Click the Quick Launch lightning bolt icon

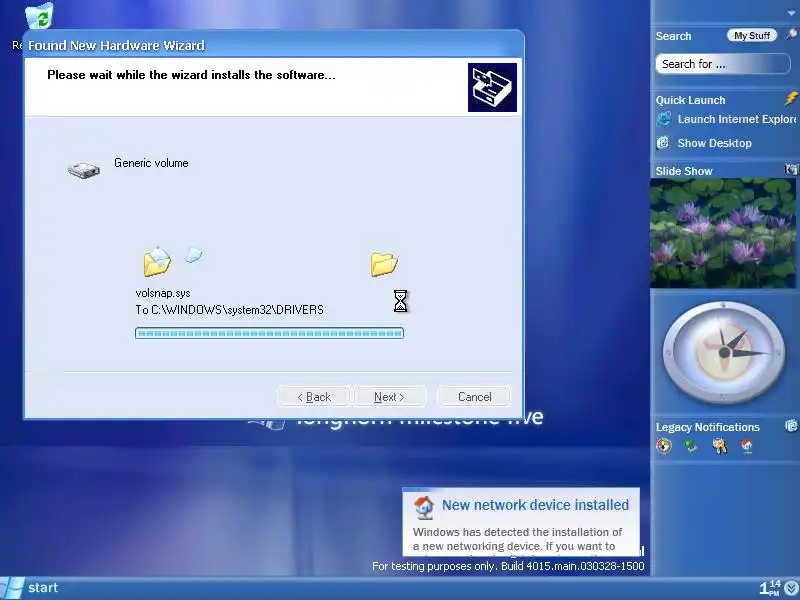point(791,98)
